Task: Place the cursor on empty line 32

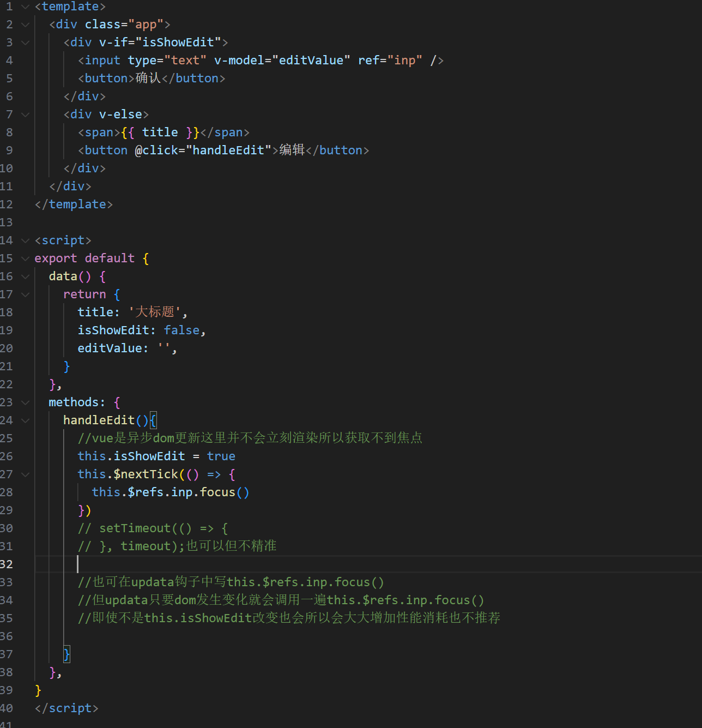Action: tap(368, 564)
